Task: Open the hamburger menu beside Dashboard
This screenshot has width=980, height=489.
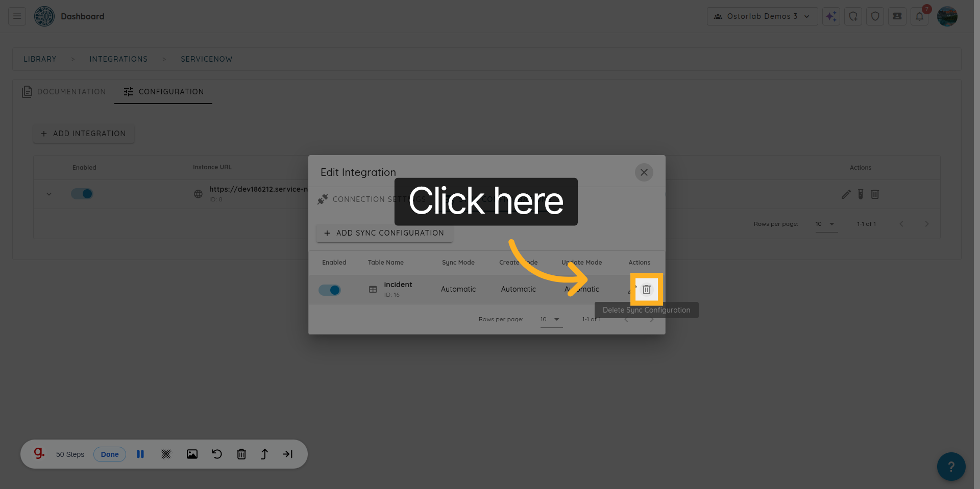Action: 16,16
